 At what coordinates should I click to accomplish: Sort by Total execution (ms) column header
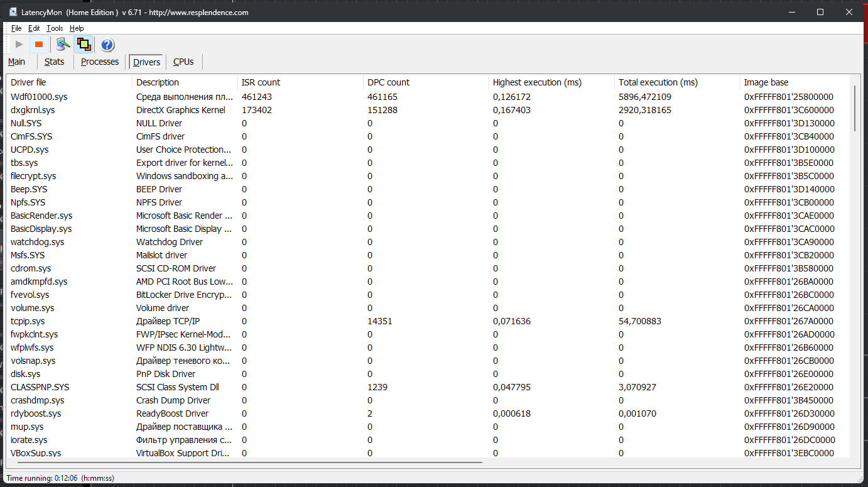tap(677, 82)
